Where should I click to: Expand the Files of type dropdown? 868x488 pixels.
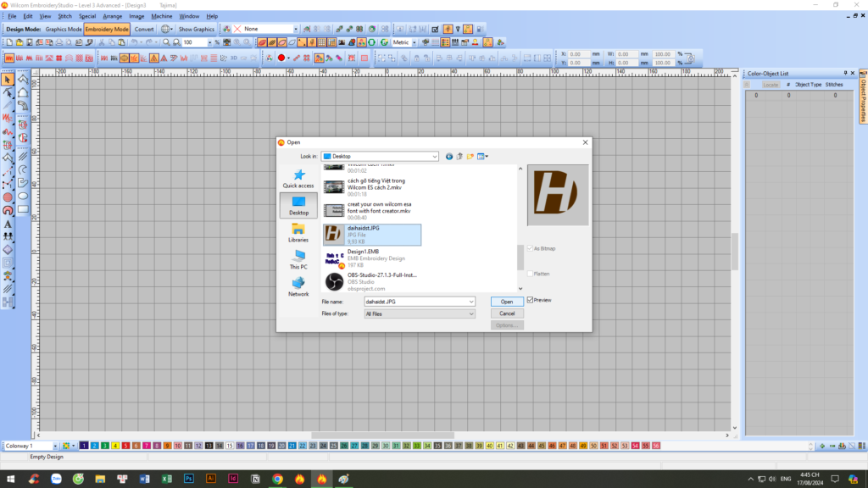pyautogui.click(x=471, y=313)
